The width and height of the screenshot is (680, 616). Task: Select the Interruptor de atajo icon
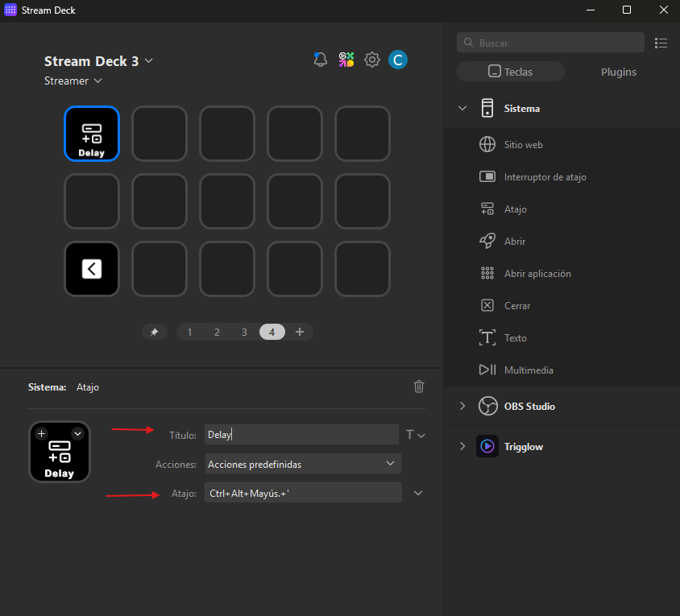487,177
